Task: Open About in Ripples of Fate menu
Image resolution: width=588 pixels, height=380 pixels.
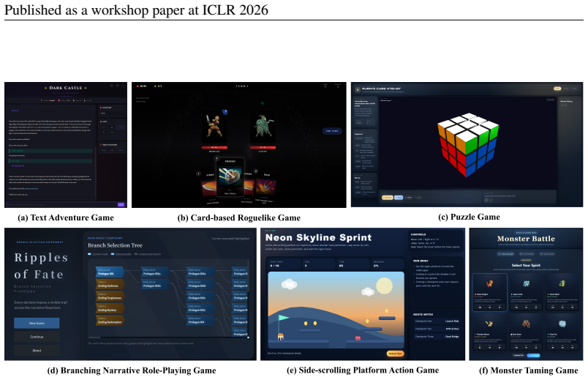Action: (37, 350)
